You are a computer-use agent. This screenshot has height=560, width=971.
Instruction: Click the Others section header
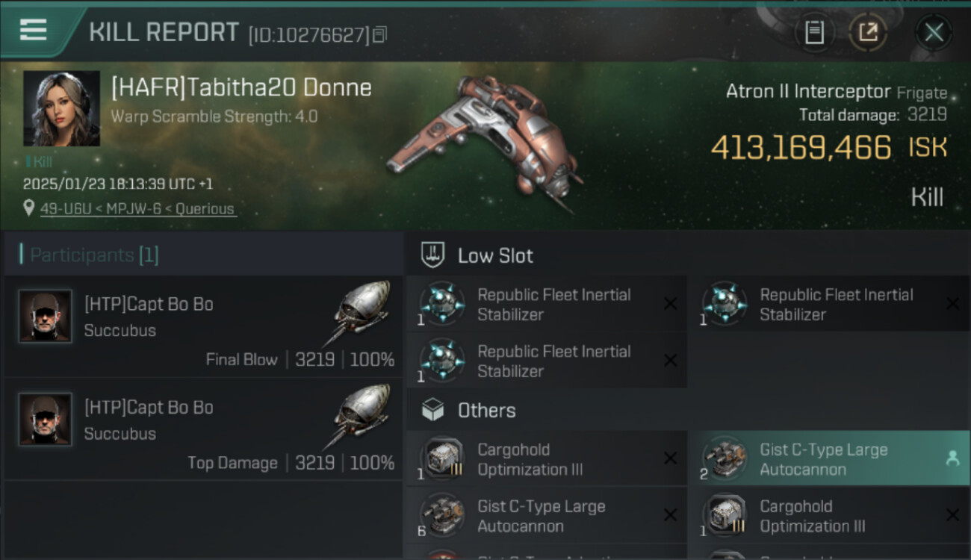(x=486, y=411)
